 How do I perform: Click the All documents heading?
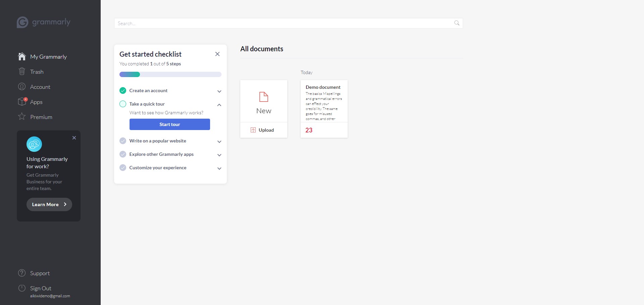pos(262,49)
